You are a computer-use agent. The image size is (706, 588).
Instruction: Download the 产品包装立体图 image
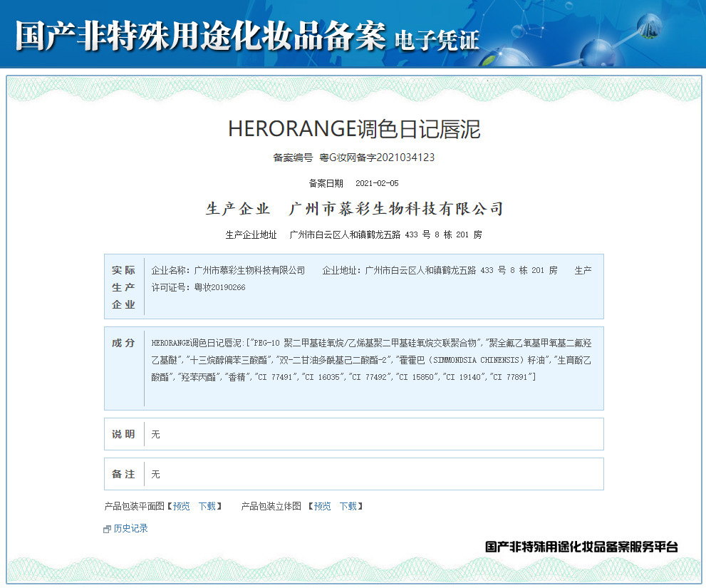[348, 507]
